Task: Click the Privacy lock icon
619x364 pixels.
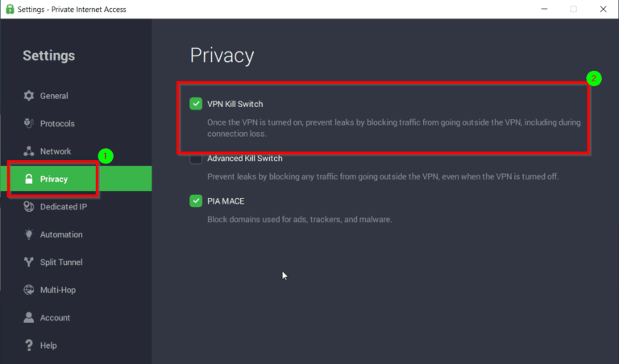Action: pyautogui.click(x=28, y=179)
